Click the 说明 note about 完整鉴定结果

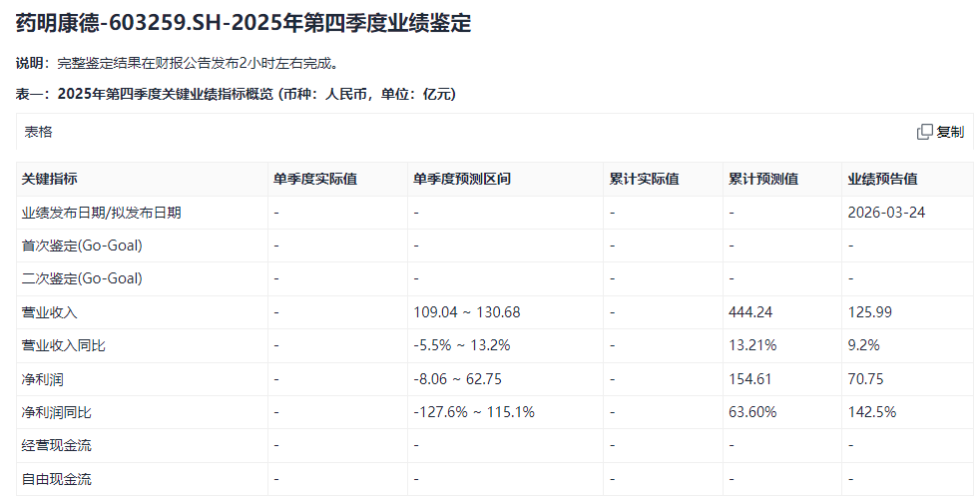point(178,63)
